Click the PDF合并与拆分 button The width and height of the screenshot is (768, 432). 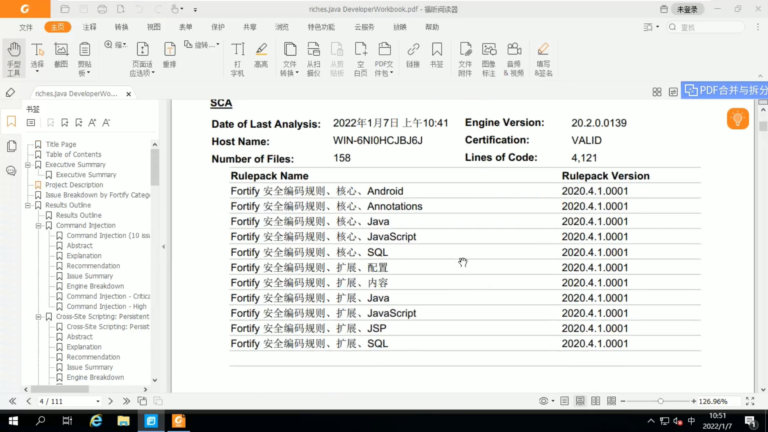[x=725, y=90]
